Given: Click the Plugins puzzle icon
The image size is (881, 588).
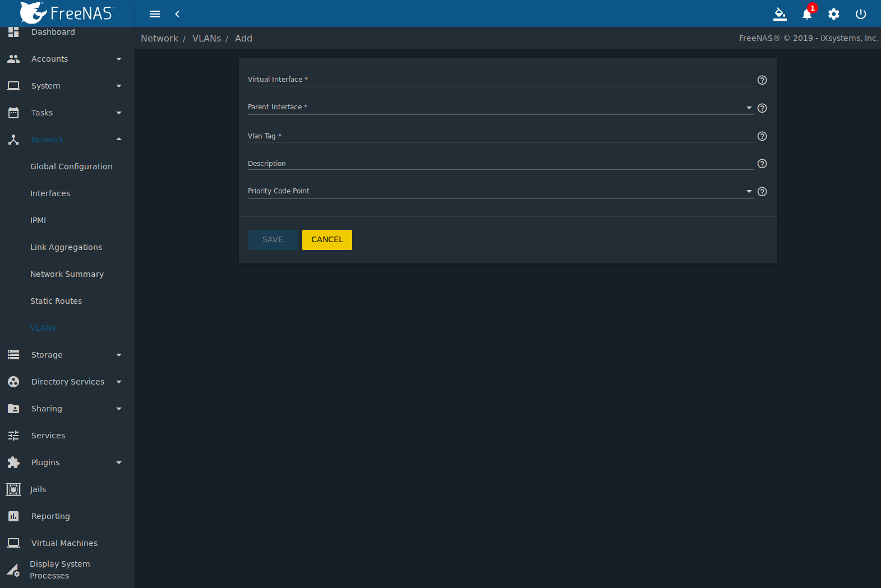Looking at the screenshot, I should (x=13, y=462).
